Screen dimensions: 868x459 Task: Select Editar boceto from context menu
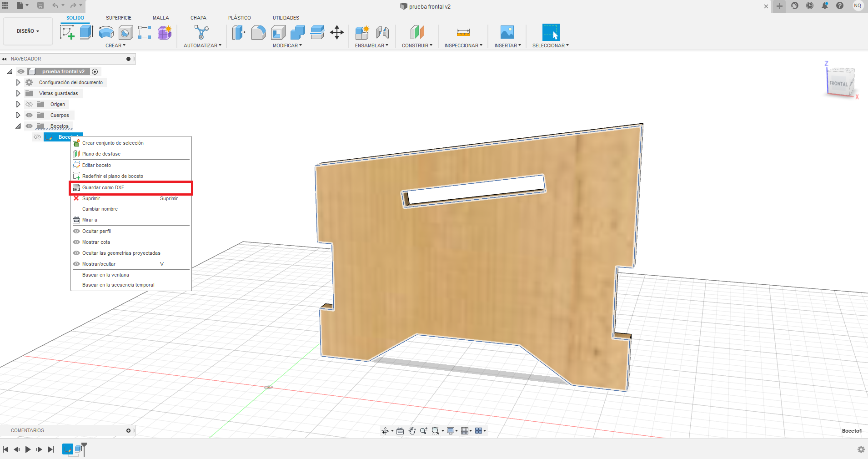point(96,165)
